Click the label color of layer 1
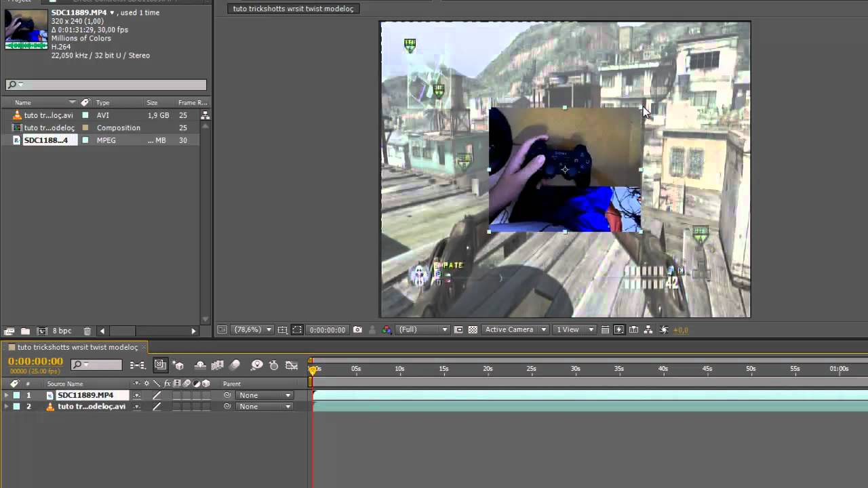 point(16,395)
